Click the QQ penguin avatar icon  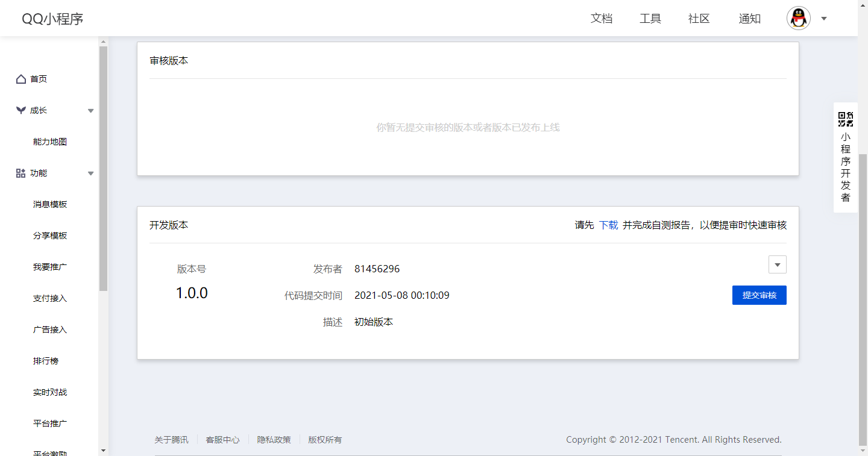tap(798, 19)
